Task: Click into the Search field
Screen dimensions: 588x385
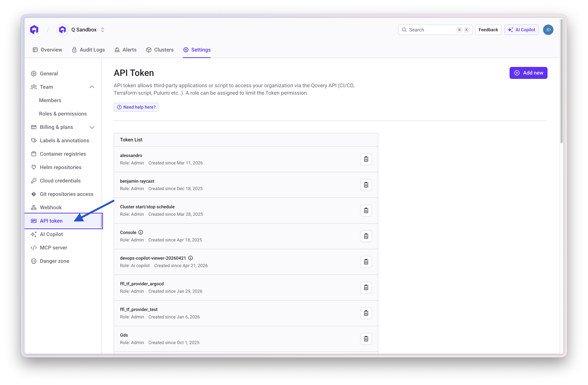Action: pos(435,30)
